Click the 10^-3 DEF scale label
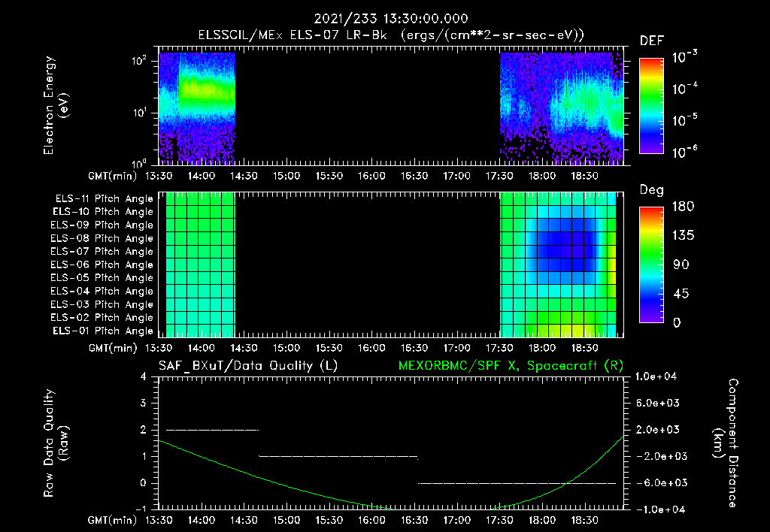The width and height of the screenshot is (770, 532). (684, 57)
